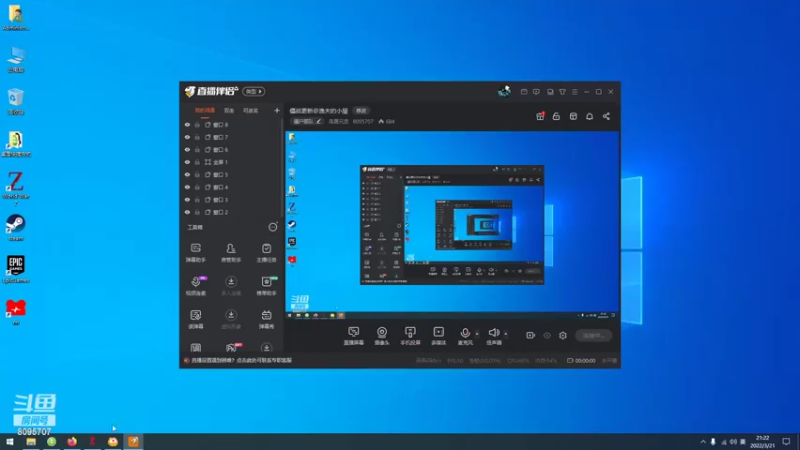Open the speaker options arrow

pos(506,334)
